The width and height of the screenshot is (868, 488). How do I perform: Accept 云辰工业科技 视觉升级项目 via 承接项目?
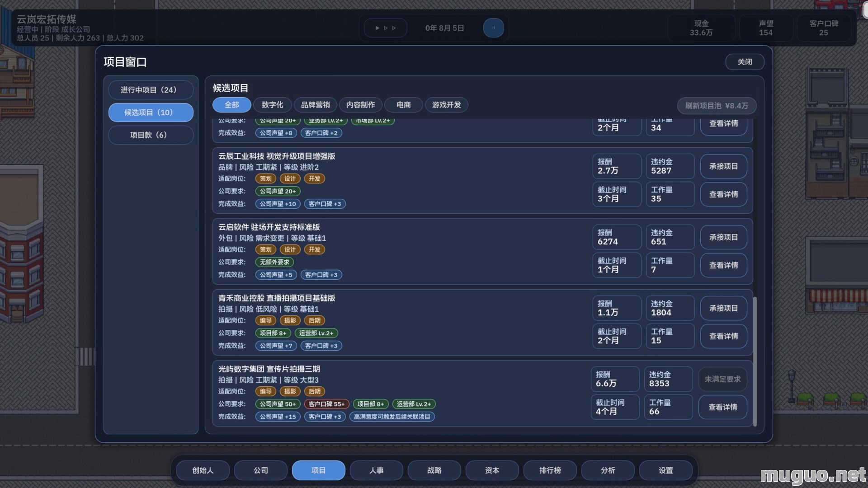click(x=723, y=166)
